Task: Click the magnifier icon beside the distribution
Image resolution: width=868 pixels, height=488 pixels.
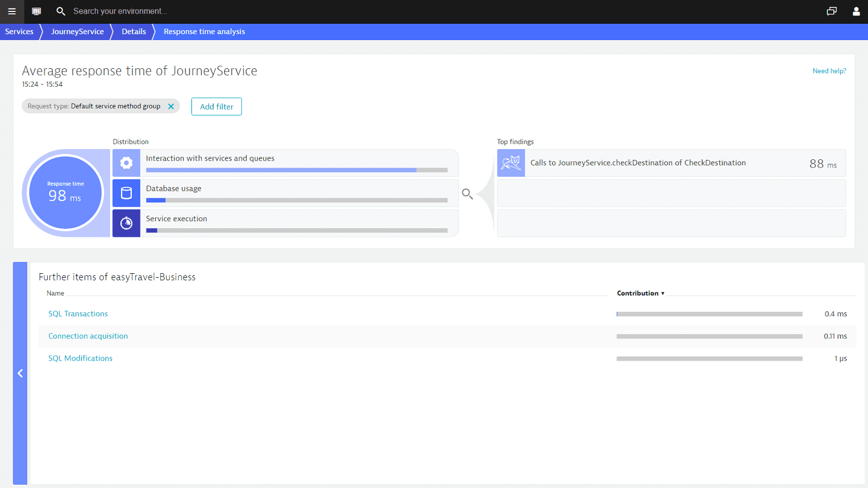Action: pos(467,194)
